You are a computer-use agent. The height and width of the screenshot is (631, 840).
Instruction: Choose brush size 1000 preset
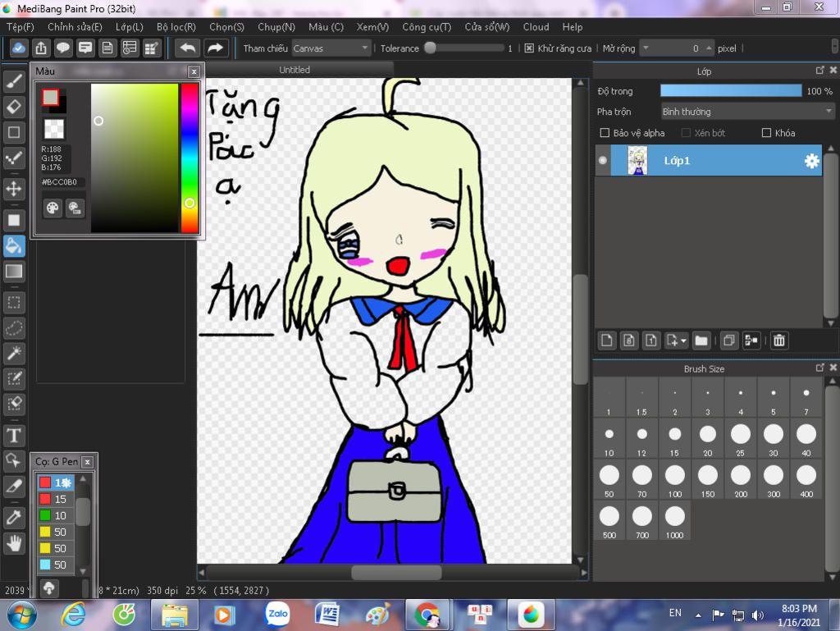click(x=674, y=522)
